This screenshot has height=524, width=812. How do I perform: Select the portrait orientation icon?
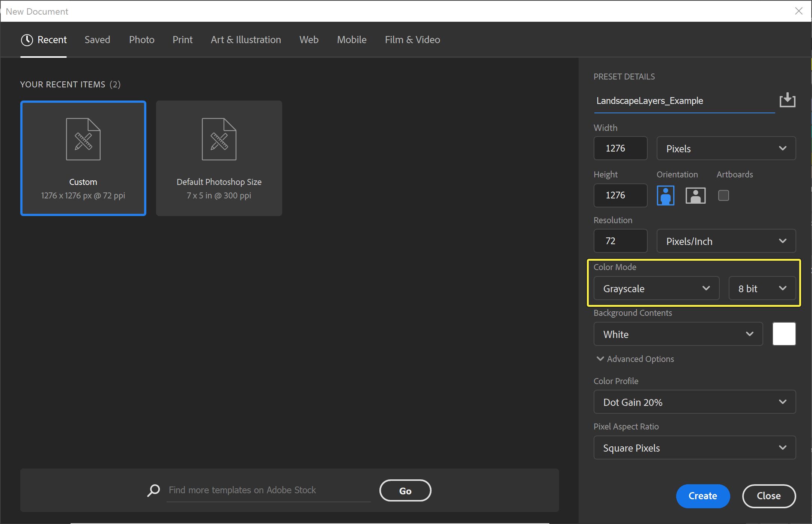click(x=665, y=195)
